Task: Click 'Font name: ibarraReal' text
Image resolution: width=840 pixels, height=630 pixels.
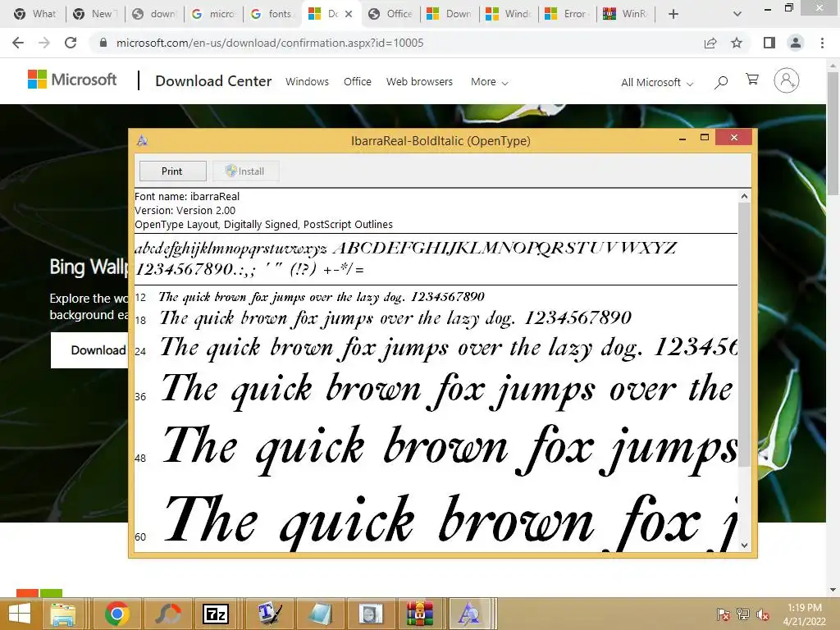Action: [187, 197]
